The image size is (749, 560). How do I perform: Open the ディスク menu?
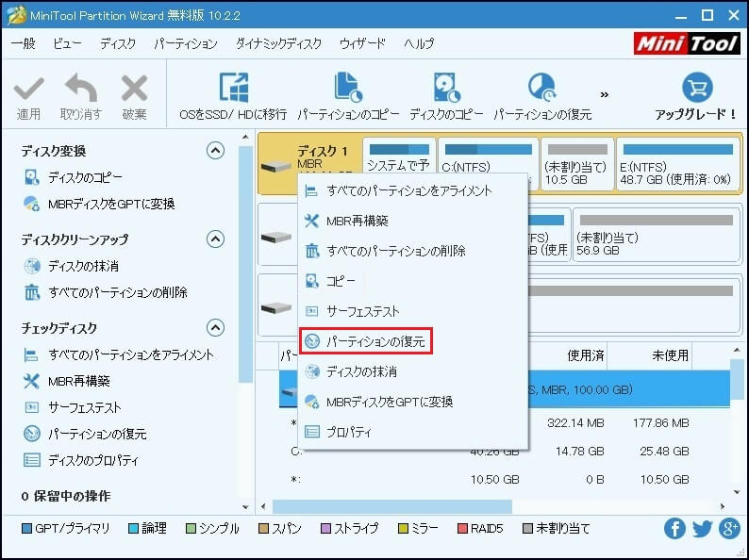118,43
